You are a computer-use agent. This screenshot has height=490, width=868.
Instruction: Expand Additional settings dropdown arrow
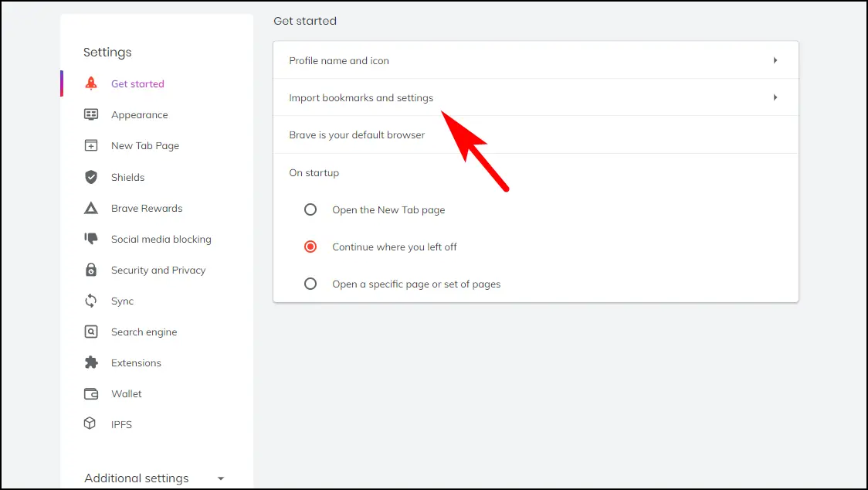221,478
